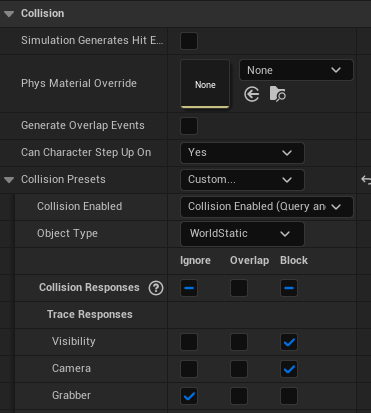Click the Generate Overlap Events label
Image resolution: width=371 pixels, height=413 pixels.
click(x=83, y=125)
